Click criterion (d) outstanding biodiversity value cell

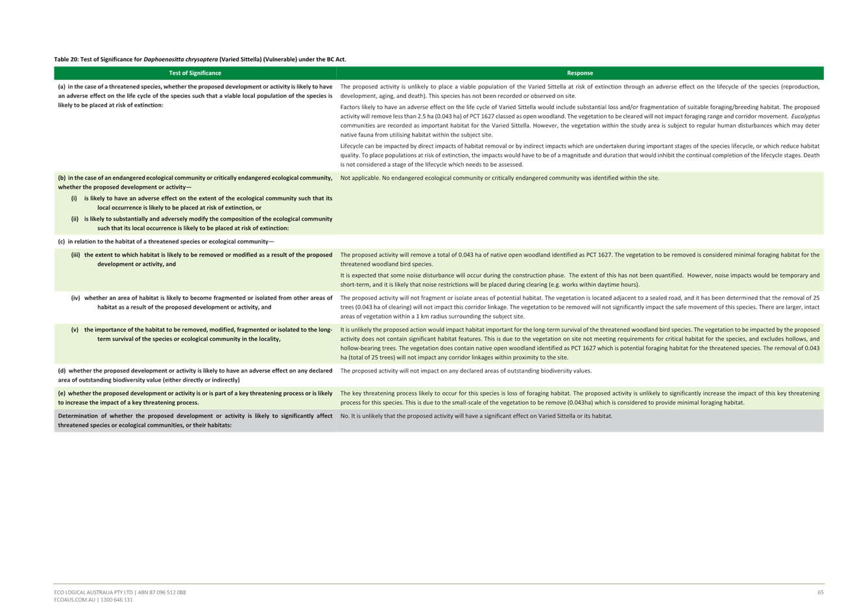click(195, 375)
